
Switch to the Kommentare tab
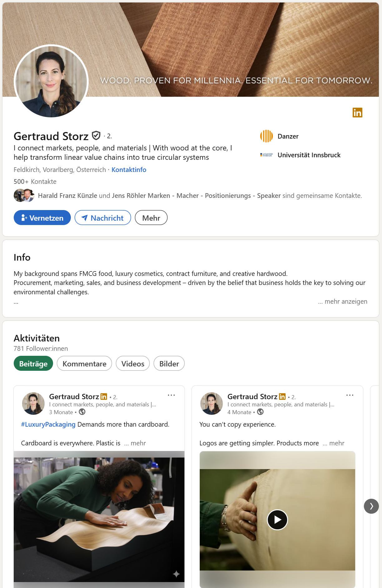pyautogui.click(x=84, y=364)
